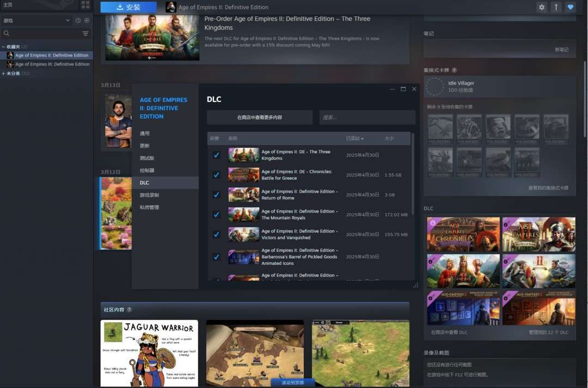Open the Three Kingdoms pre-order news image

coord(152,38)
